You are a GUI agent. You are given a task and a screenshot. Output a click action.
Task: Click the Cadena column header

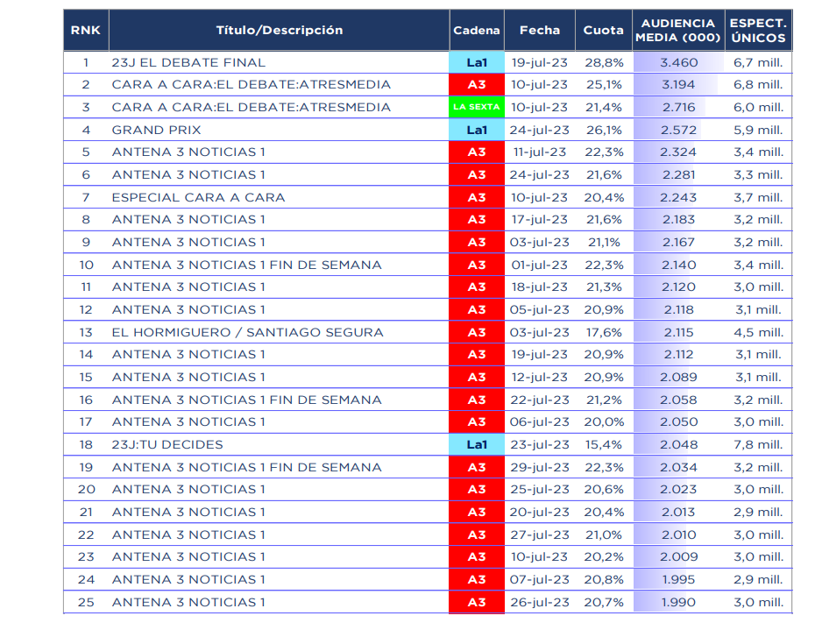click(x=477, y=30)
